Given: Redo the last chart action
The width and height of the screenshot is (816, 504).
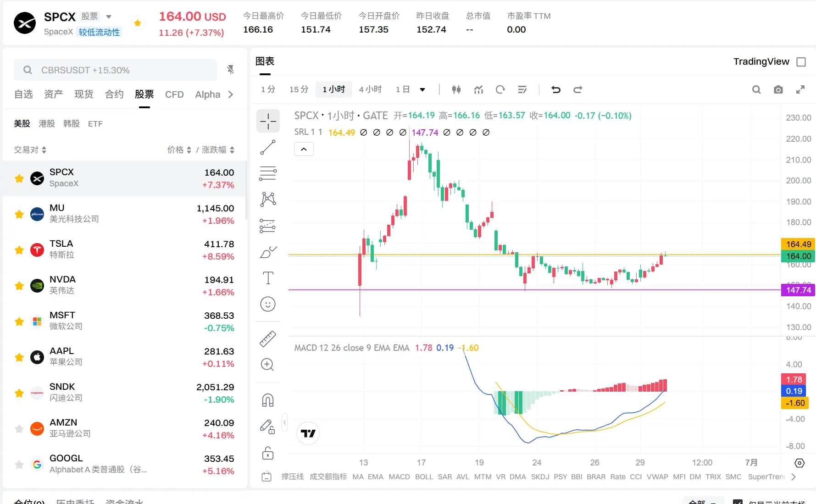Looking at the screenshot, I should pos(578,89).
